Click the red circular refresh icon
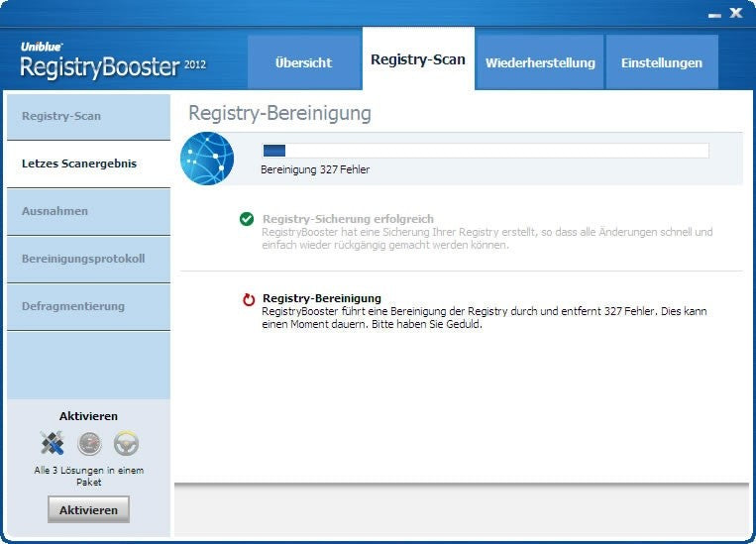Viewport: 756px width, 544px height. click(x=249, y=299)
